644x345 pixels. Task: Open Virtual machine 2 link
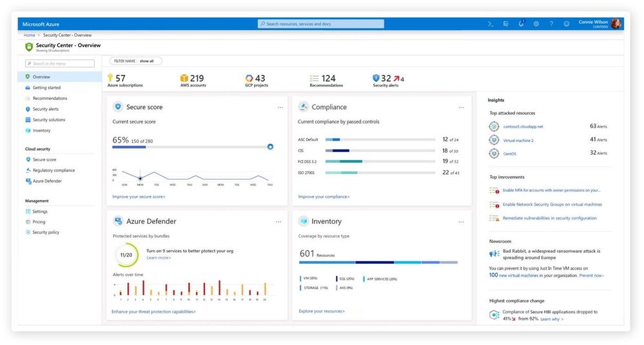pyautogui.click(x=518, y=141)
